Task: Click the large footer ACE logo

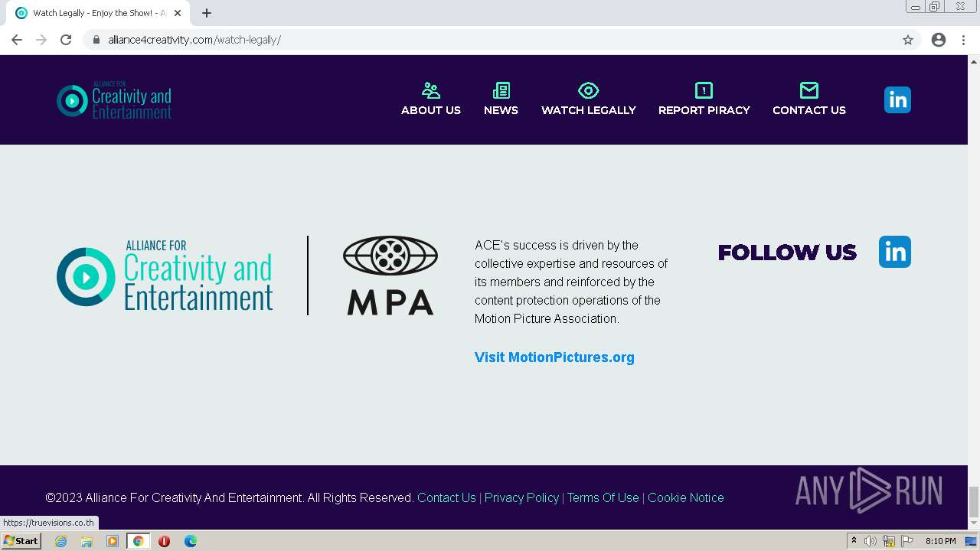Action: (165, 275)
